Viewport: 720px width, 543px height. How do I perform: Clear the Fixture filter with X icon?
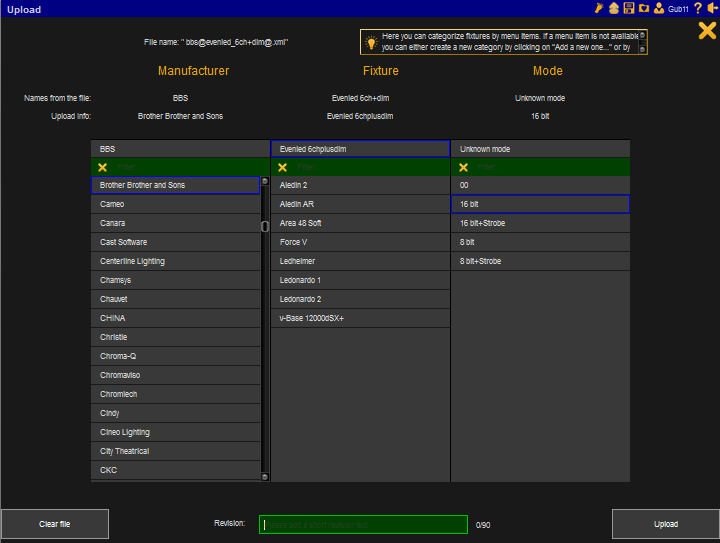(282, 167)
